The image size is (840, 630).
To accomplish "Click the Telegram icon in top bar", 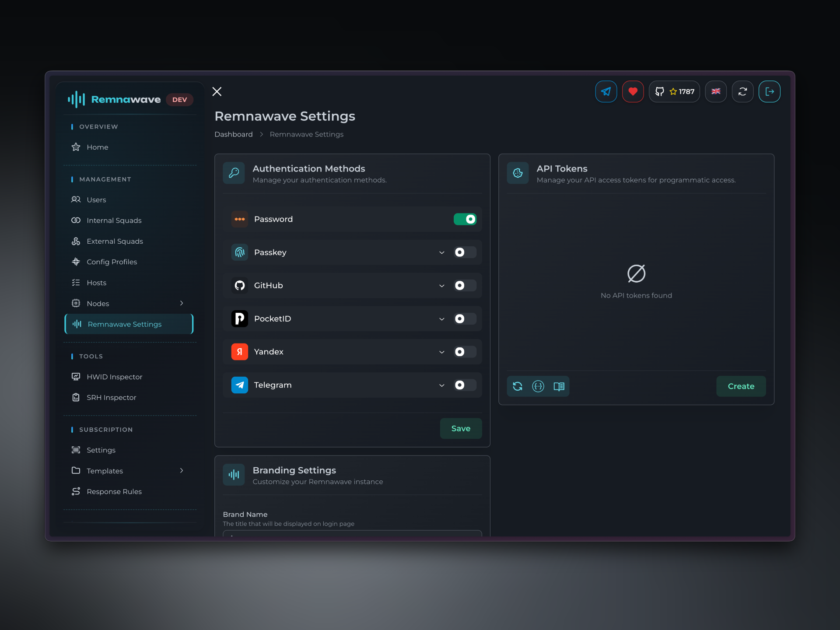I will pos(606,91).
